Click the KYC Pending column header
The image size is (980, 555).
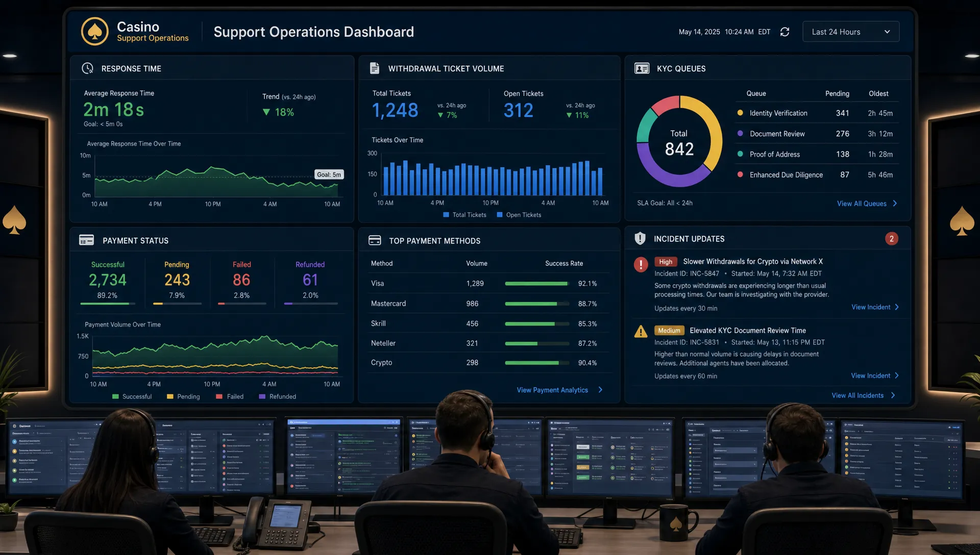[837, 93]
